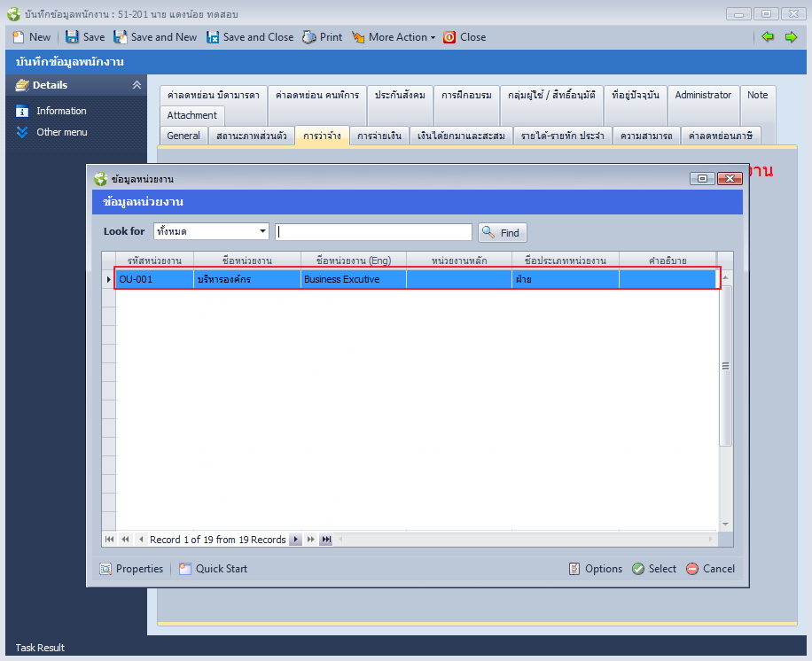
Task: Go to previous page of records
Action: (125, 540)
